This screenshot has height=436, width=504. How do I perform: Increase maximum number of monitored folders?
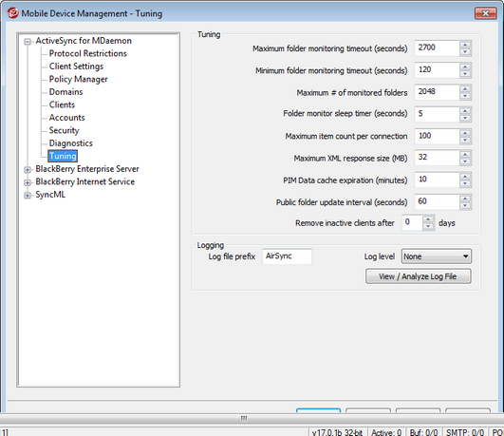[465, 89]
